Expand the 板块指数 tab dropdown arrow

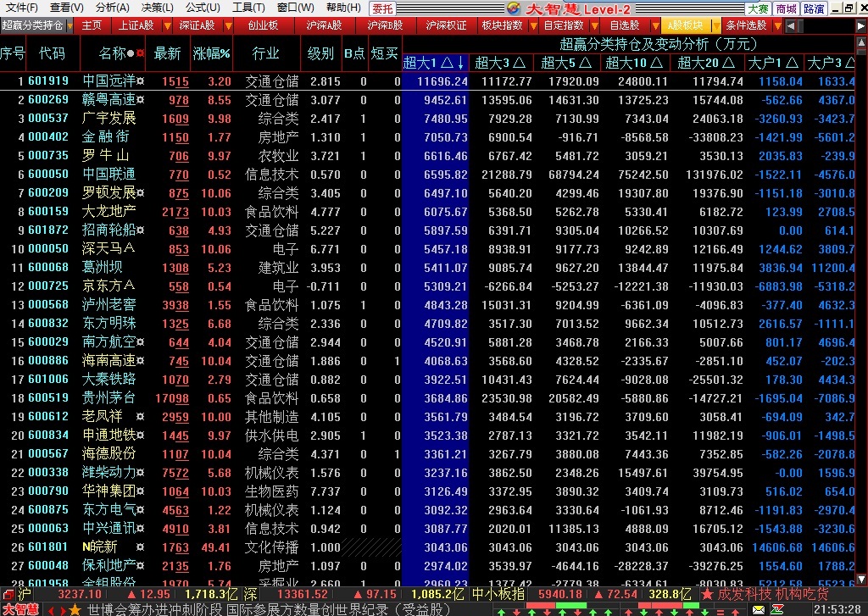(x=534, y=26)
